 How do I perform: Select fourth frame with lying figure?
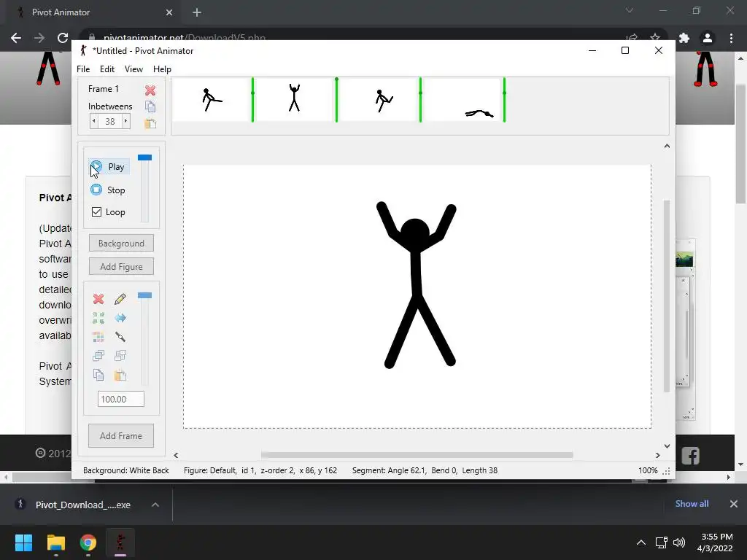pyautogui.click(x=462, y=99)
